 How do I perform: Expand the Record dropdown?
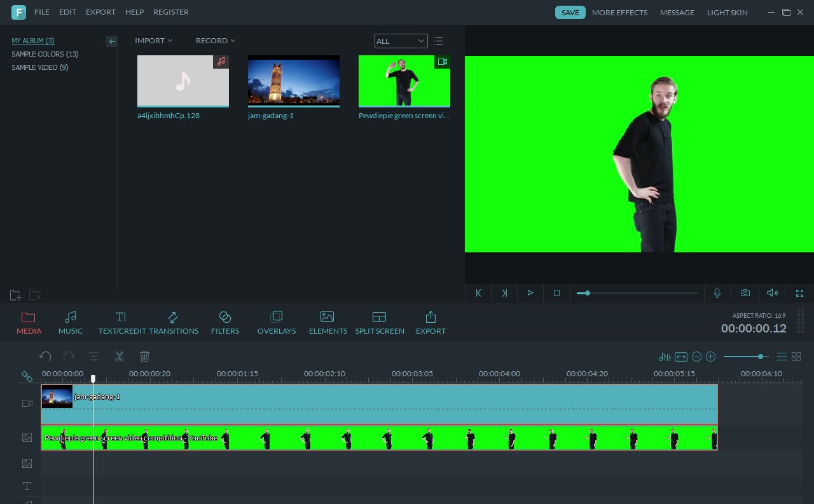coord(216,41)
